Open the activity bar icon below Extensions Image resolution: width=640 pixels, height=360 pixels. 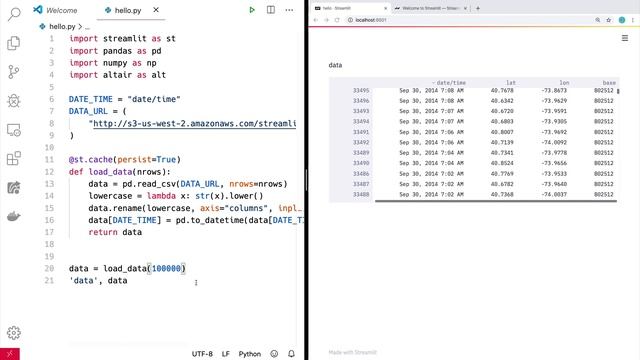[14, 188]
